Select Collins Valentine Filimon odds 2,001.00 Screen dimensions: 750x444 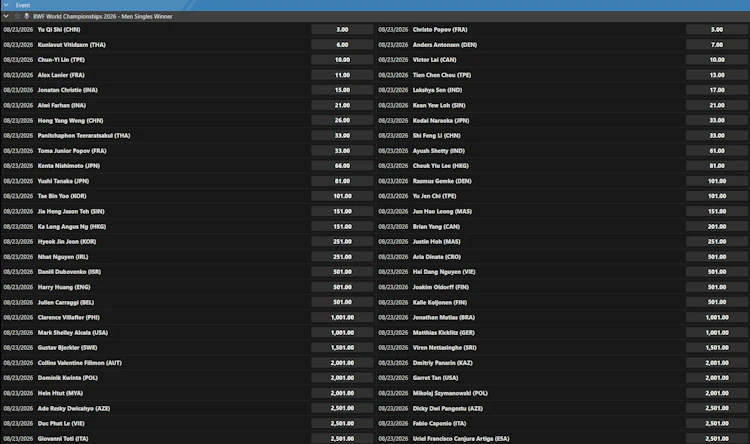tap(342, 363)
